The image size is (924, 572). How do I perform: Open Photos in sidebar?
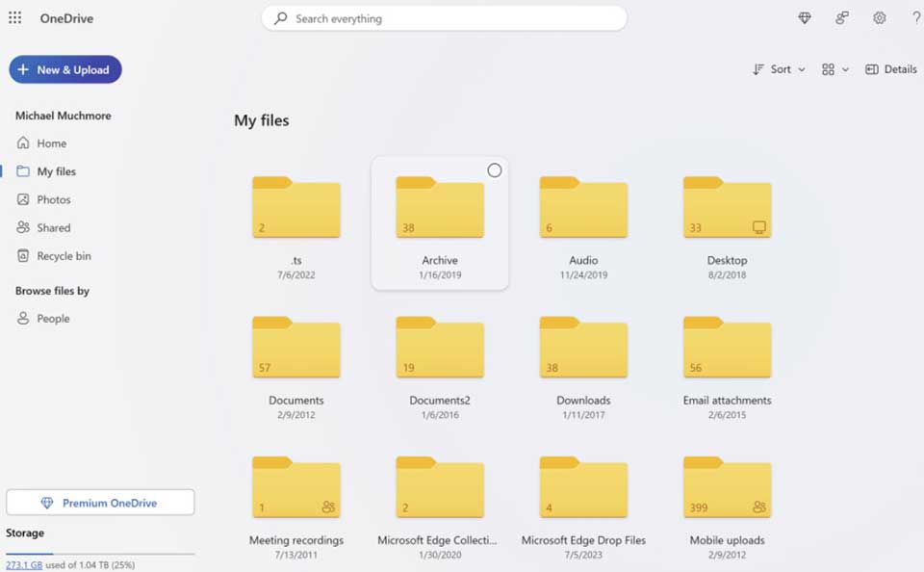[x=43, y=199]
